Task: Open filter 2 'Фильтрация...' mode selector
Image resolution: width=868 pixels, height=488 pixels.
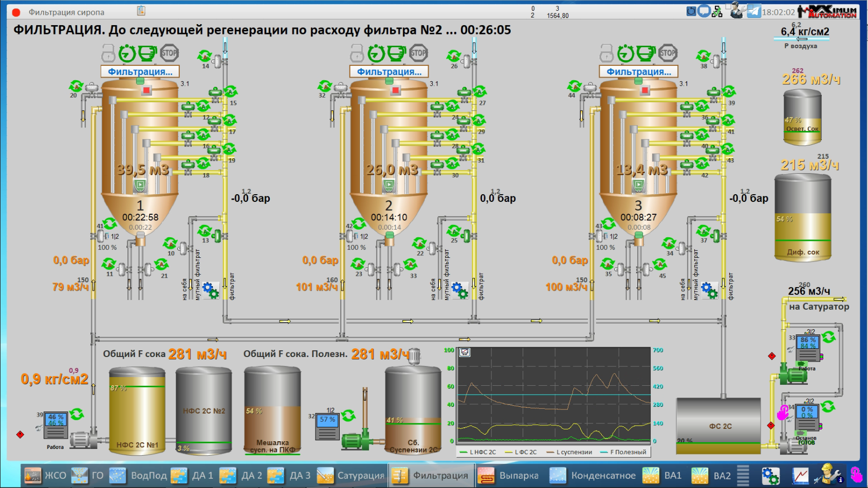Action: [389, 72]
